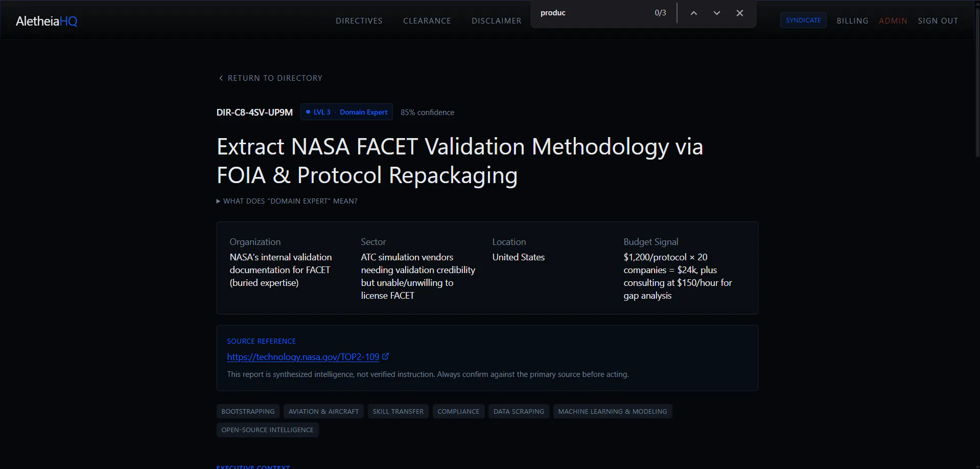The image size is (980, 469).
Task: Select the Machine Learning & Modeling tag
Action: tap(613, 411)
